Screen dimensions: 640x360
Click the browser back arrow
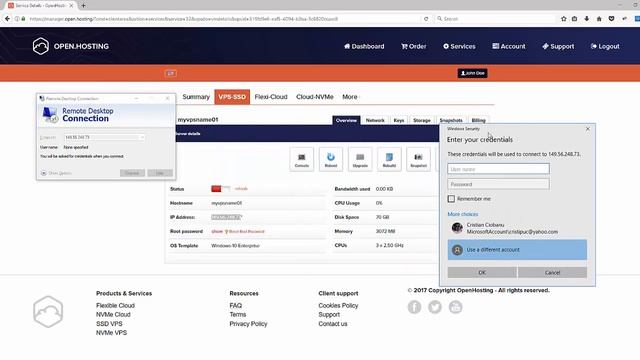[7, 19]
